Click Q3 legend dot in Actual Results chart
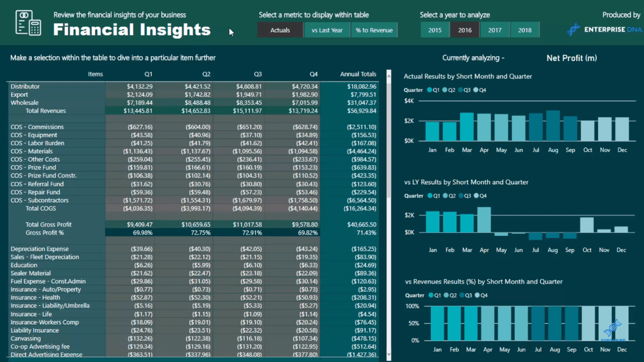The image size is (644, 362). click(x=460, y=90)
